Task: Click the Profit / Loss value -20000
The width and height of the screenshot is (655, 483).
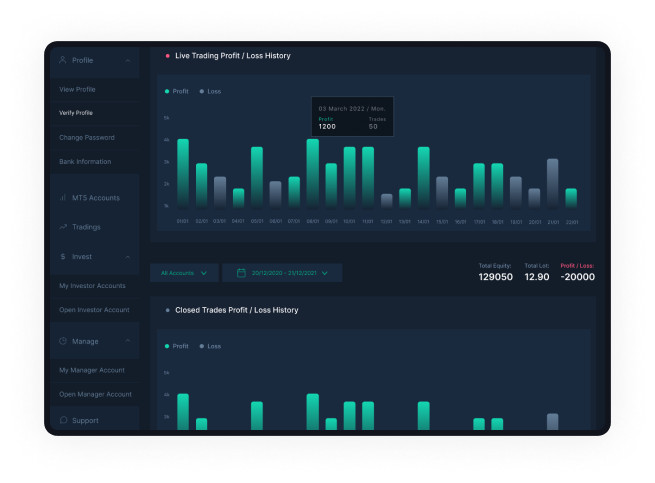Action: click(578, 277)
